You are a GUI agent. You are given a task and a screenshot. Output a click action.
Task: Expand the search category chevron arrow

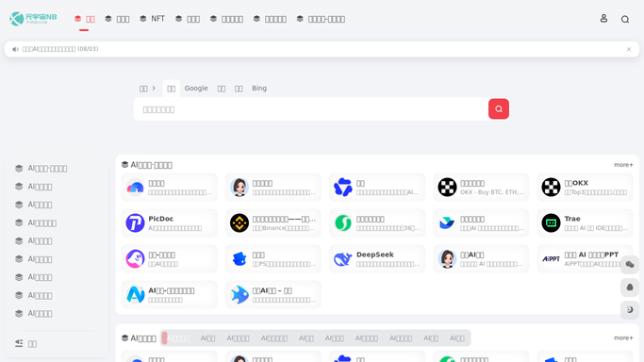(154, 88)
